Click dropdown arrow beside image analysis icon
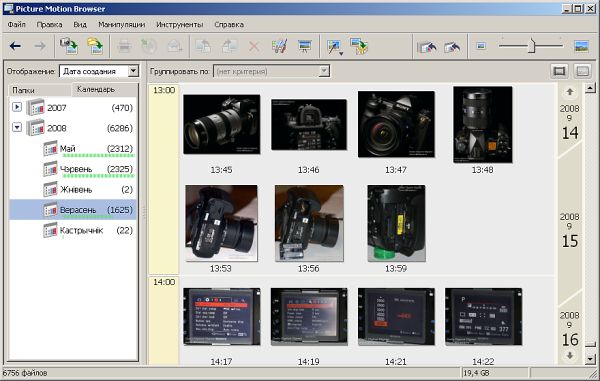The height and width of the screenshot is (381, 600). coord(341,54)
